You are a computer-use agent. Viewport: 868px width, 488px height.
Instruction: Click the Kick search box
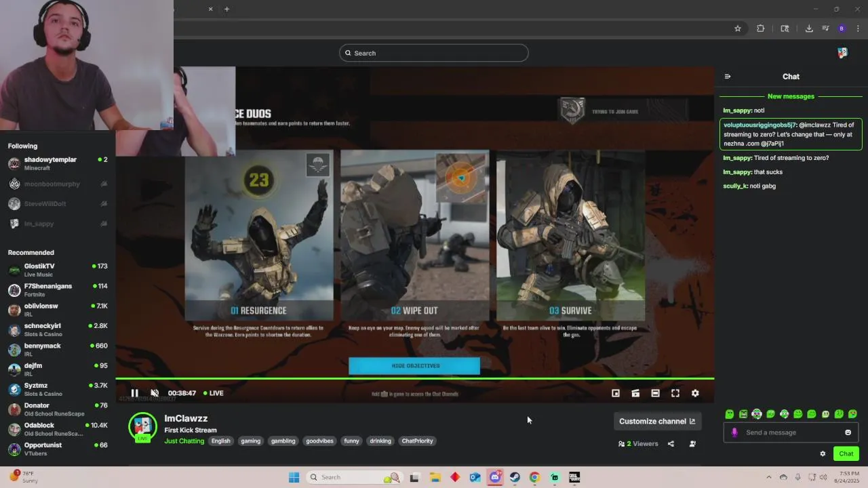[x=433, y=53]
